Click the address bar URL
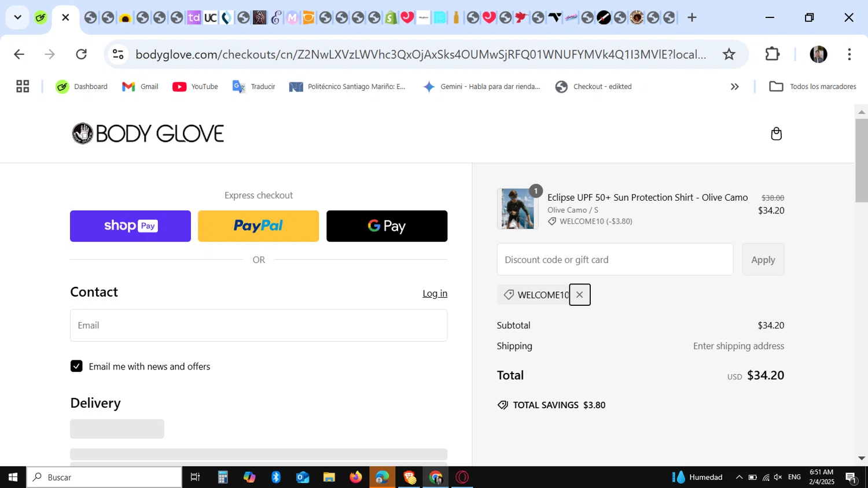The image size is (868, 488). click(x=421, y=54)
